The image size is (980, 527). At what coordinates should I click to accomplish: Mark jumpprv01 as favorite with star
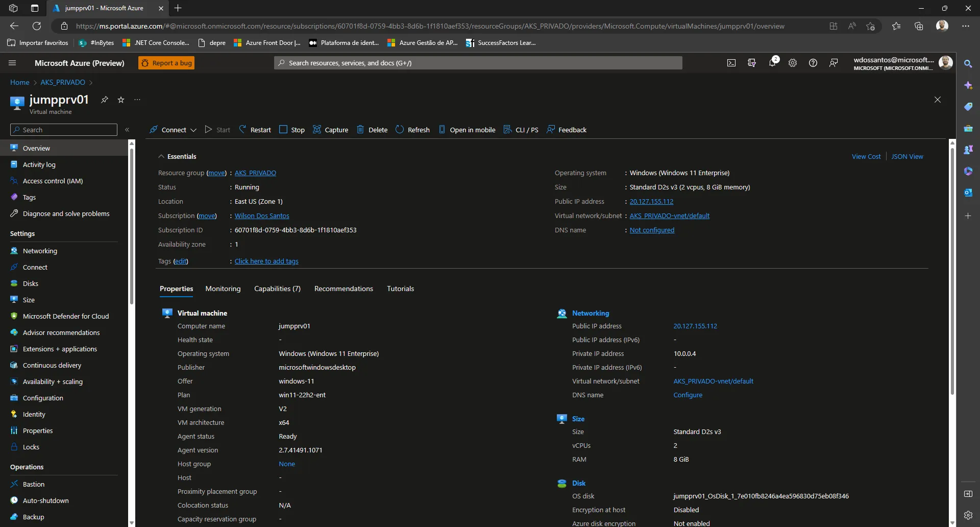[121, 100]
